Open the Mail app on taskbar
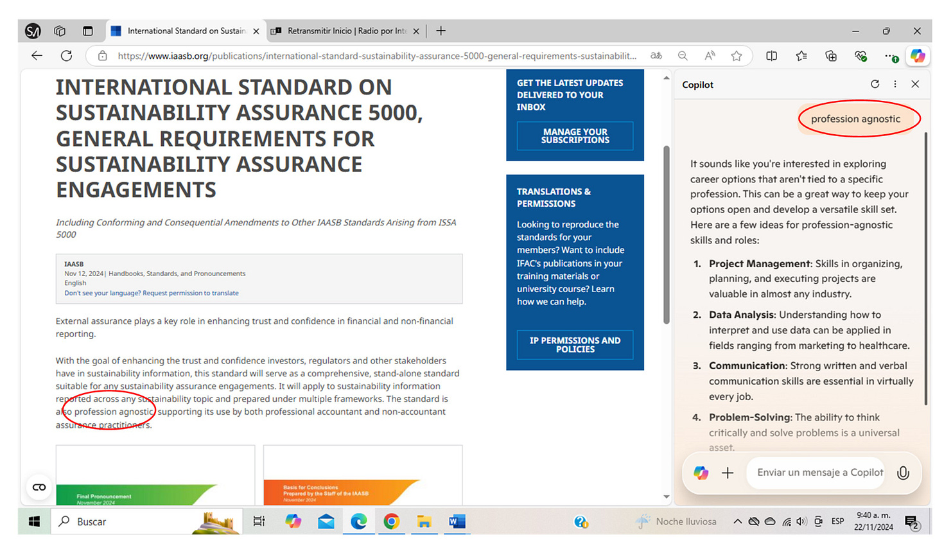 tap(326, 521)
